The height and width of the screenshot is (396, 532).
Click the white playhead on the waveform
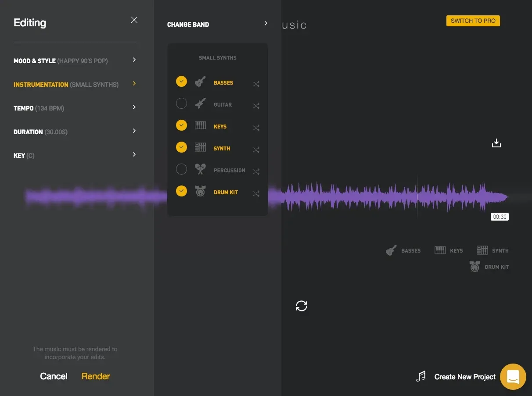tap(417, 196)
